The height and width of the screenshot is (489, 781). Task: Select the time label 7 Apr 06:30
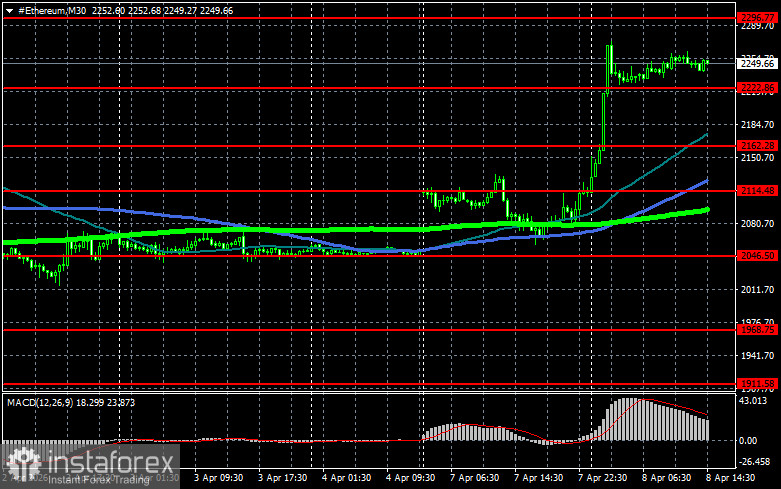point(475,478)
